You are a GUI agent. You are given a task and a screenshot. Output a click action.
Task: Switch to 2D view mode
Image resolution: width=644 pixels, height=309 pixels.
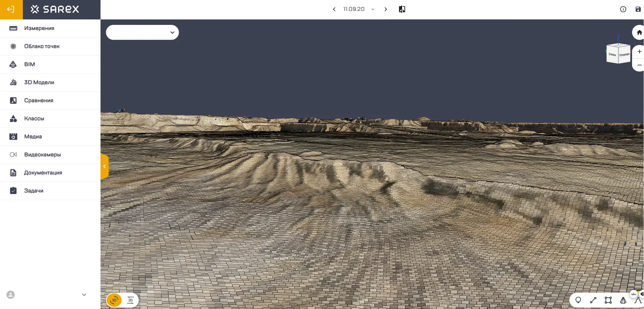pyautogui.click(x=131, y=300)
